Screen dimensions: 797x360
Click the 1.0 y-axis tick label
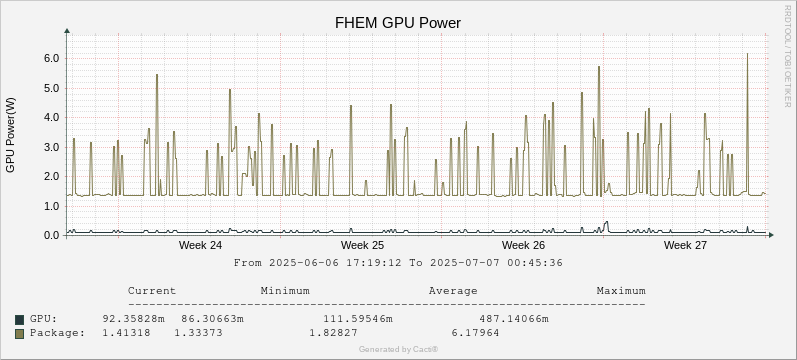tap(52, 206)
